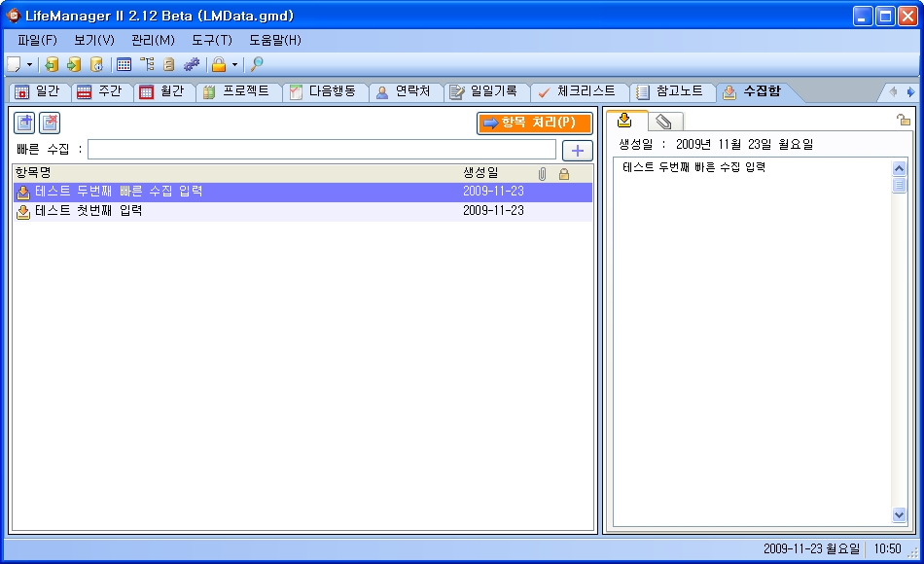Open the 도구(T) menu

(212, 40)
